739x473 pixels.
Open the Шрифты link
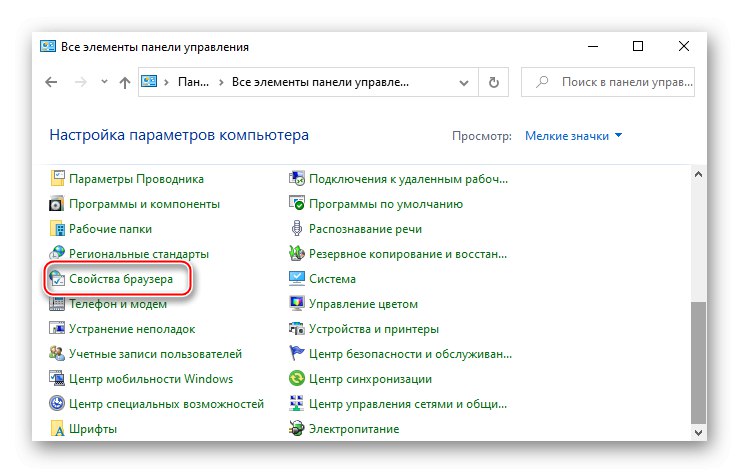tap(93, 429)
